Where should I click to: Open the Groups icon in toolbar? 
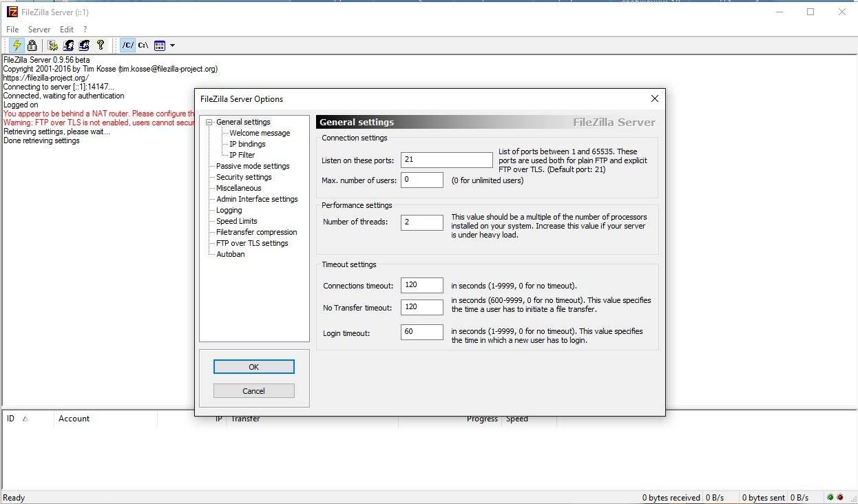click(x=84, y=45)
